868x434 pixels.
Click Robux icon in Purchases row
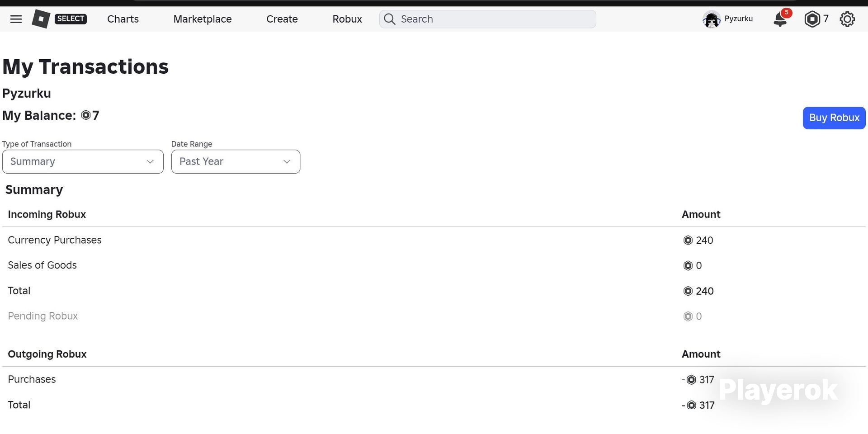point(691,380)
